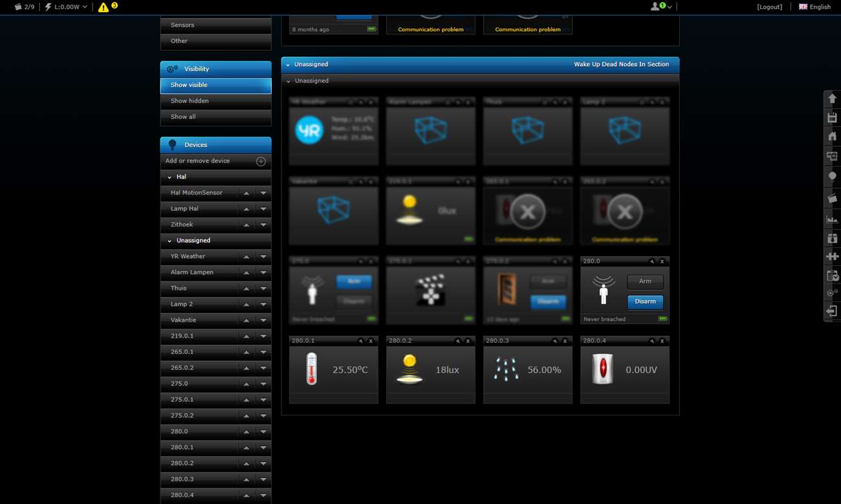Open the power load L:0.00W dropdown
This screenshot has height=504, width=841.
67,7
